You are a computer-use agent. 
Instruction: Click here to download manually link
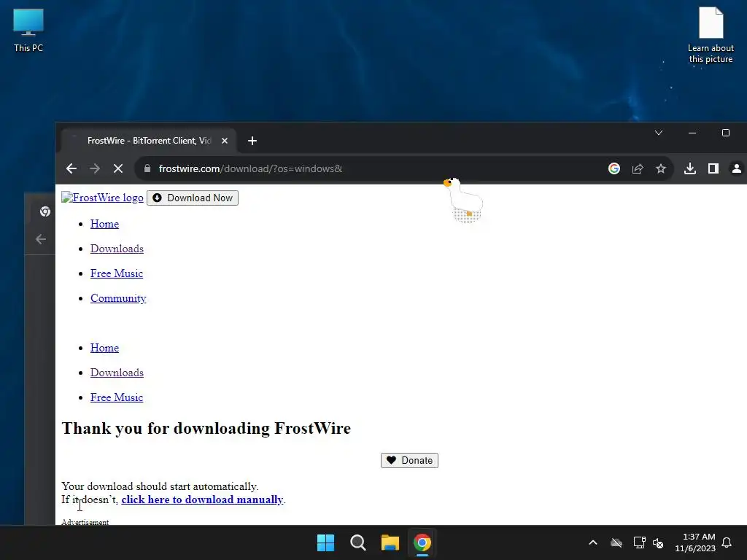203,499
